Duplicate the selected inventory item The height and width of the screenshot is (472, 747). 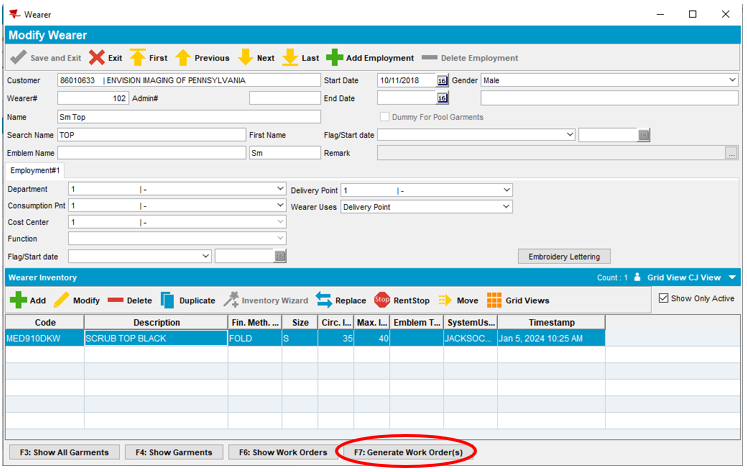168,300
